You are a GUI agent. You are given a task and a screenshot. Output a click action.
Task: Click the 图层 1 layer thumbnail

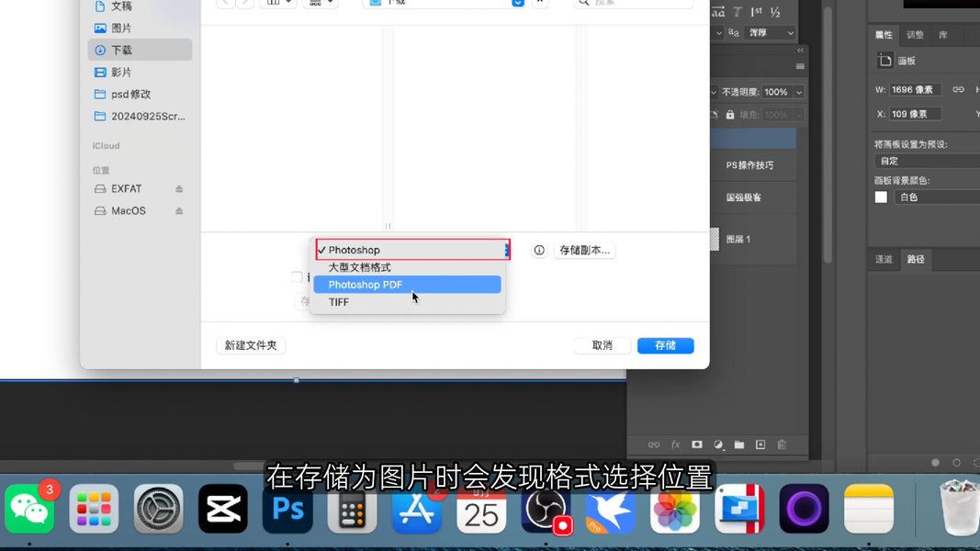click(x=715, y=240)
